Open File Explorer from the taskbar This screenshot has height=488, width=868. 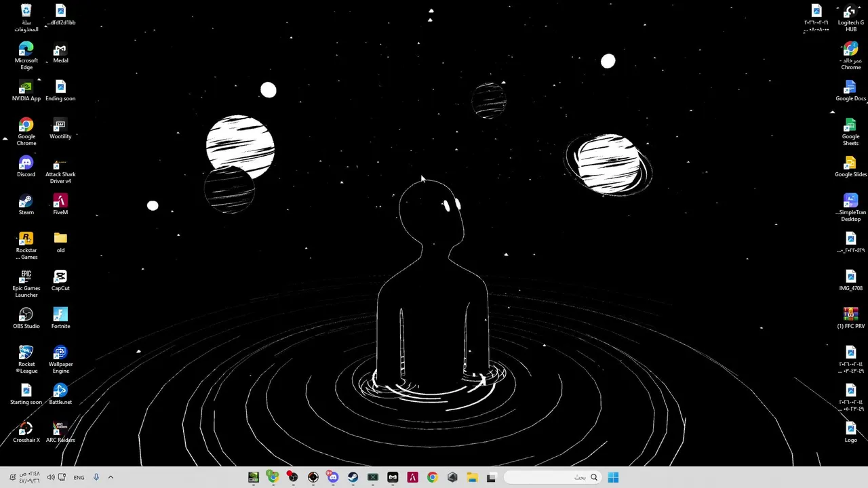coord(472,477)
